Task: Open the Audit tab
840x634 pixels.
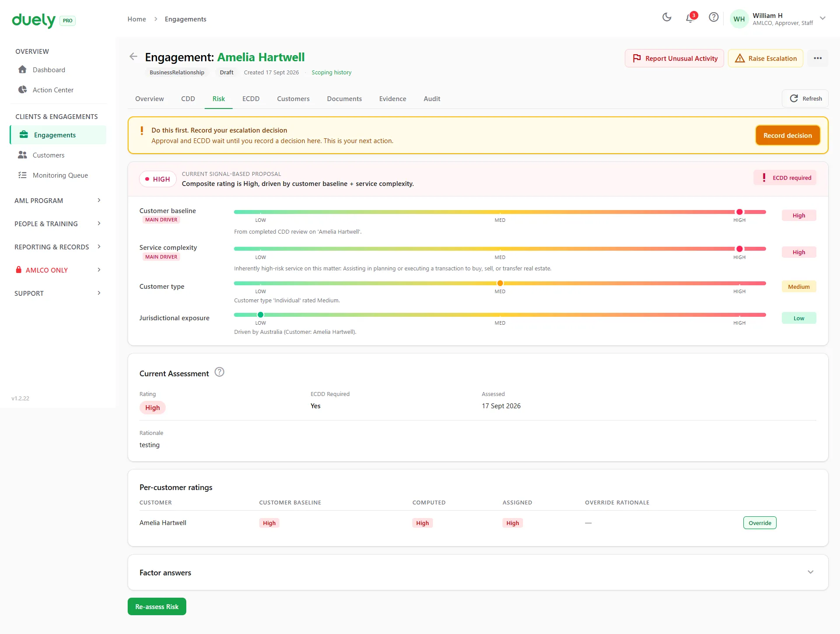Action: pos(432,99)
